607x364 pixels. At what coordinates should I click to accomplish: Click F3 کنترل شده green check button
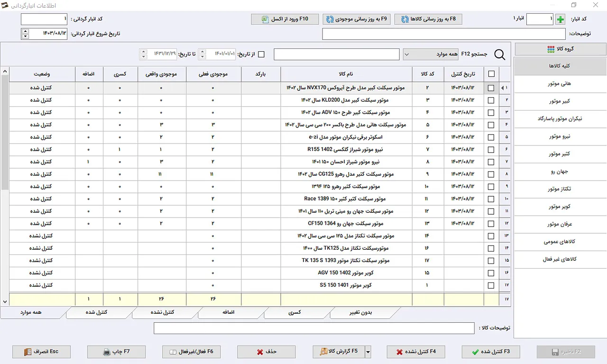tap(491, 352)
